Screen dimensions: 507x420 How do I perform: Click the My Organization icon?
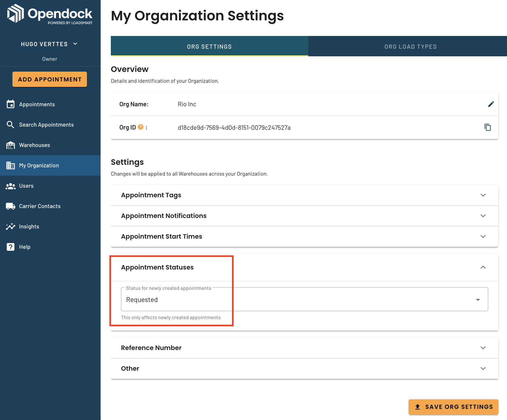click(x=11, y=165)
